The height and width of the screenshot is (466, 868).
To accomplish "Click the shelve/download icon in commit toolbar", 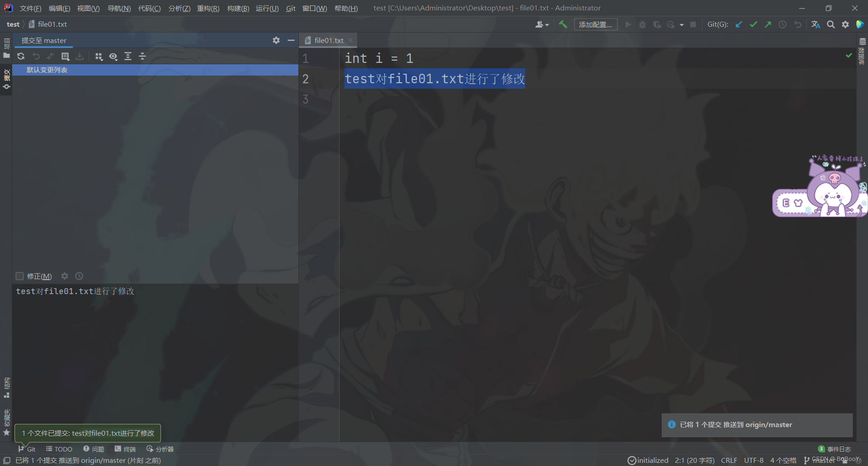I will (80, 56).
